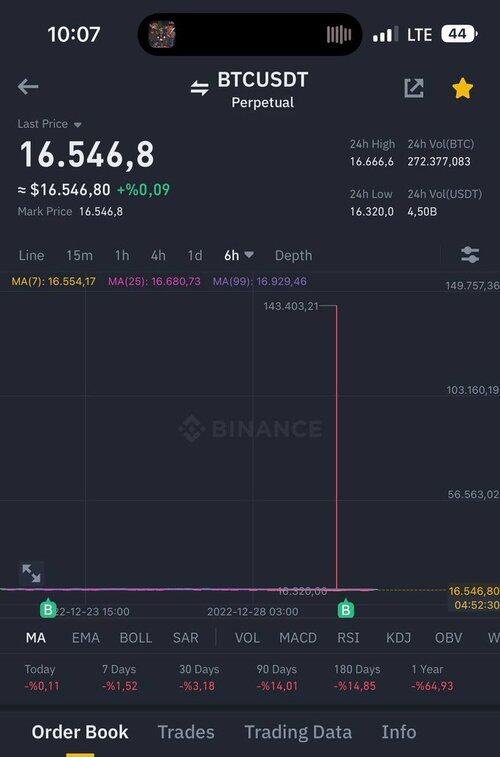Open the 6h interval dropdown

coord(239,255)
